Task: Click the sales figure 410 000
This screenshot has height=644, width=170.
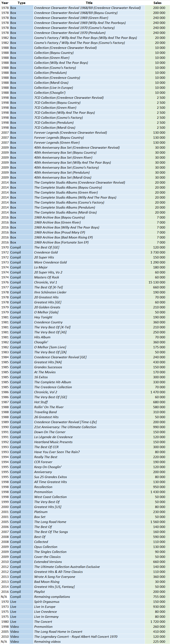Action: (x=159, y=632)
